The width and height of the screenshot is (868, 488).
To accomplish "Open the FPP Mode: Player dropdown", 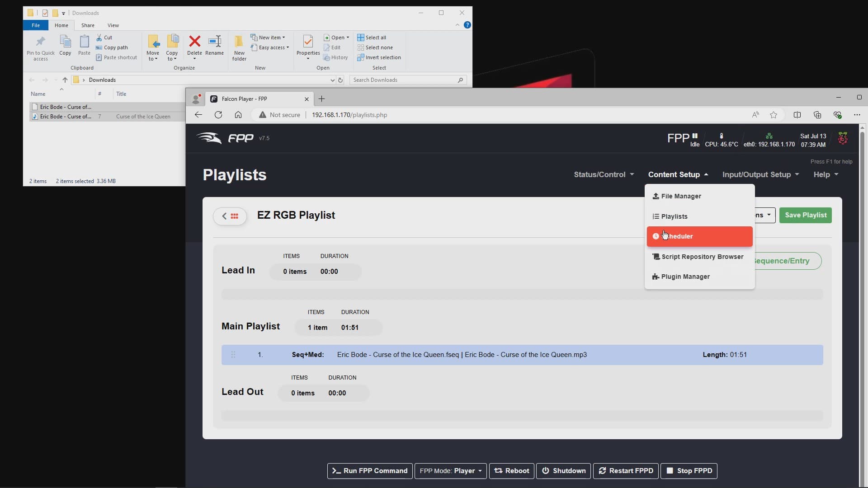I will (x=450, y=471).
